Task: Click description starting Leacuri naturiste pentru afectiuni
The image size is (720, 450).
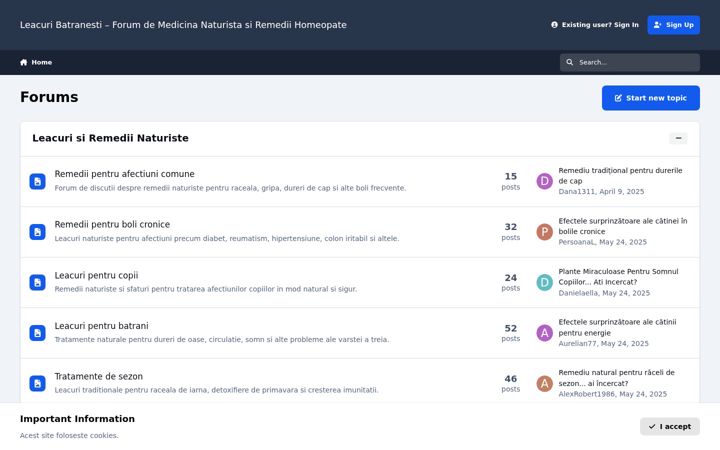Action: (227, 238)
